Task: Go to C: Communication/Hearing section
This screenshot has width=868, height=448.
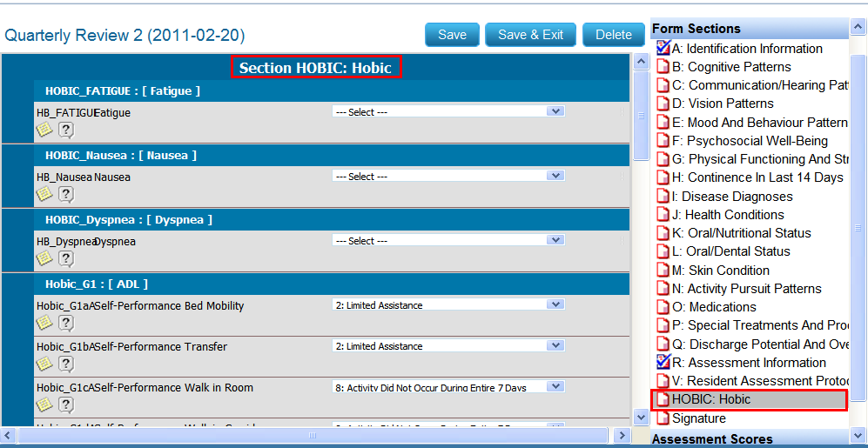Action: (x=761, y=85)
